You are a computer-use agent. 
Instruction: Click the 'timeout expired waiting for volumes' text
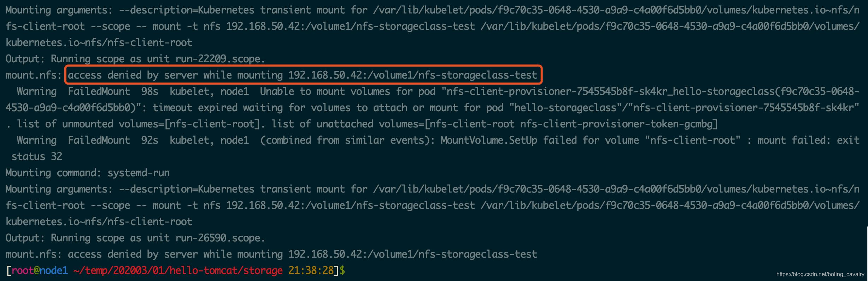click(x=252, y=108)
